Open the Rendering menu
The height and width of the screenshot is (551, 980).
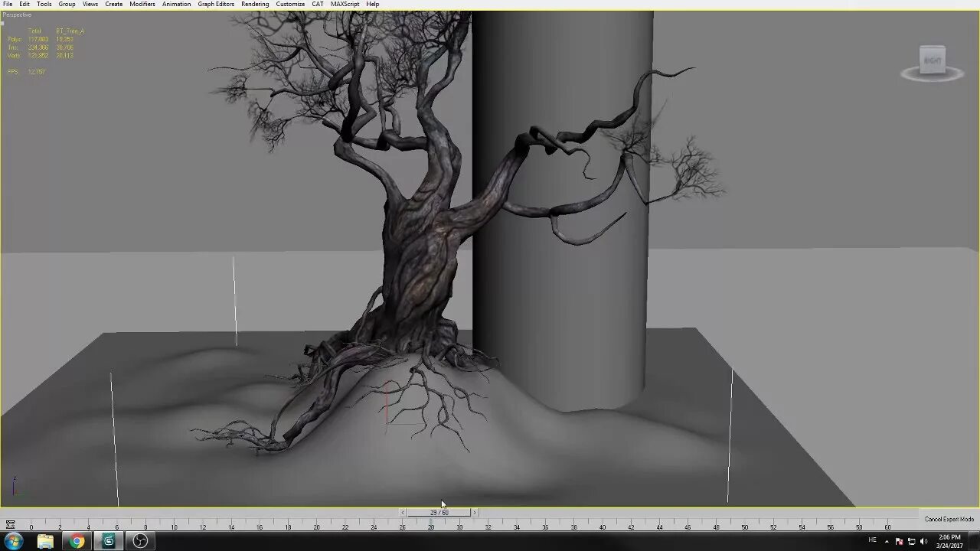point(255,5)
